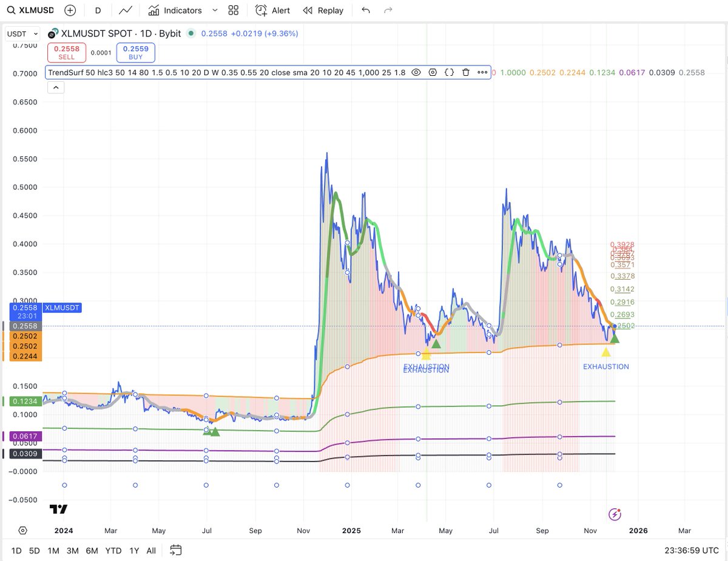Open the D timeframe dropdown
Screen dimensions: 728x561
click(98, 10)
